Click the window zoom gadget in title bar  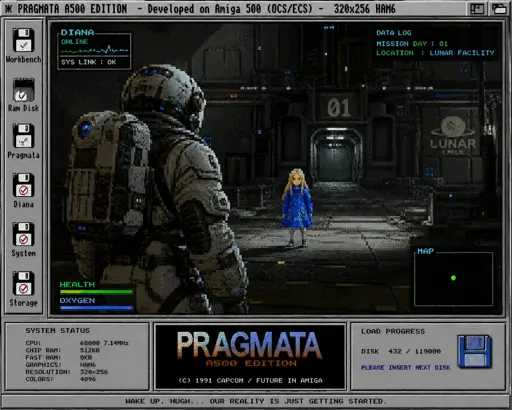point(477,9)
